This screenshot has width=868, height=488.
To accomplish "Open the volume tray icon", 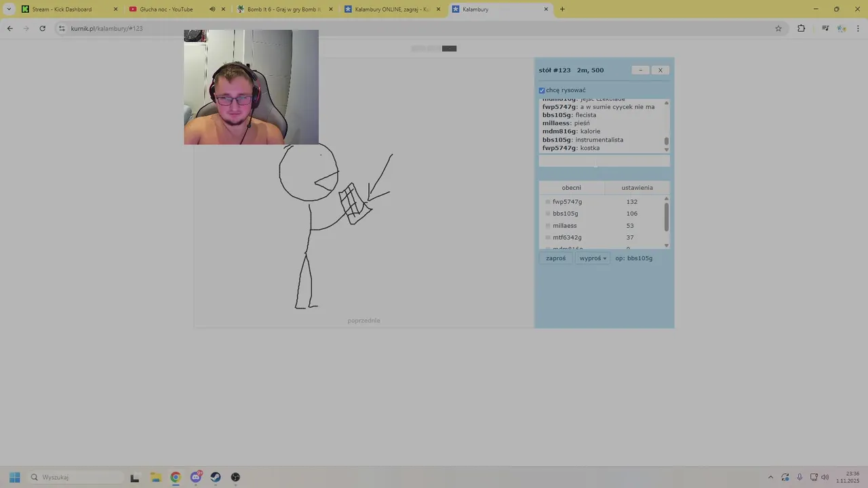I will click(x=825, y=477).
